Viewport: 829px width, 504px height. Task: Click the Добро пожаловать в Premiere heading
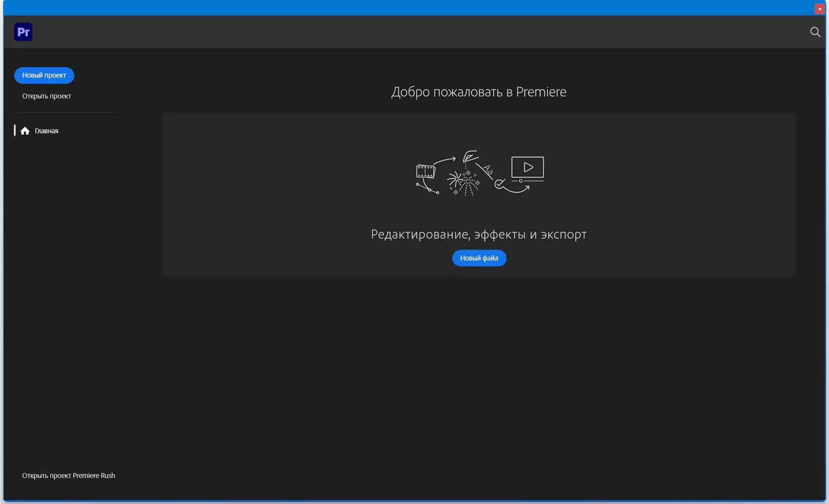[x=479, y=92]
